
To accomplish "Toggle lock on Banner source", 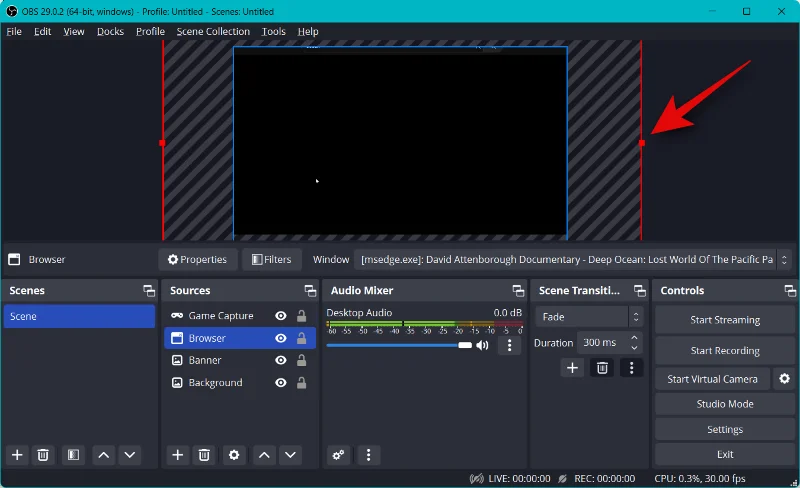I will coord(302,360).
